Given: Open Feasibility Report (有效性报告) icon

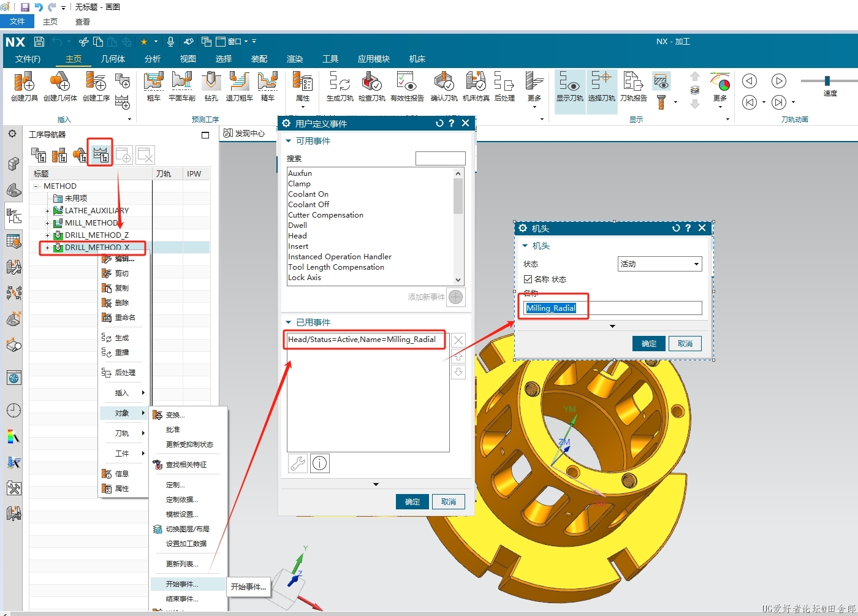Looking at the screenshot, I should [x=407, y=86].
